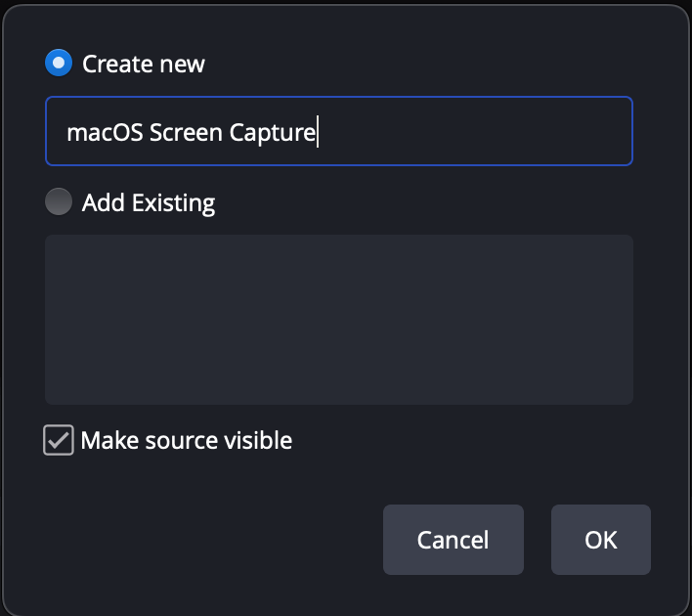Viewport: 692px width, 616px height.
Task: Click inside the empty existing sources list
Action: point(339,320)
